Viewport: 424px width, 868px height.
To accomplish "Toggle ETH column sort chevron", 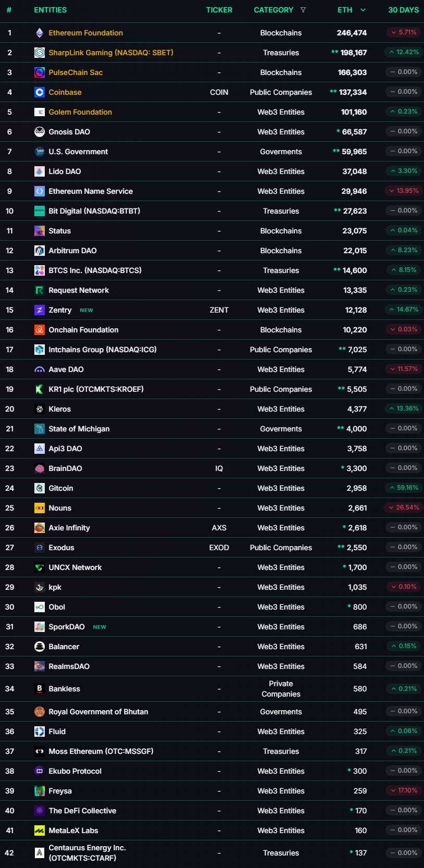I will pyautogui.click(x=363, y=10).
